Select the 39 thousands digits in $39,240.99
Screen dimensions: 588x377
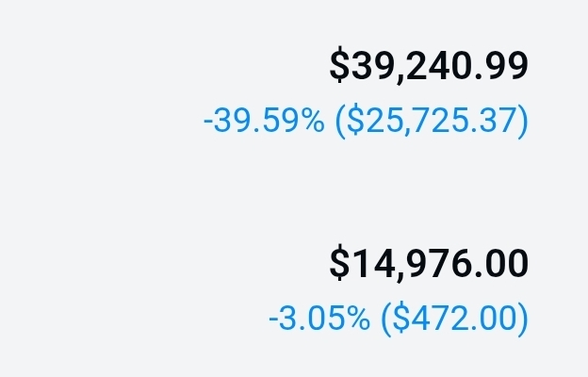[x=367, y=66]
